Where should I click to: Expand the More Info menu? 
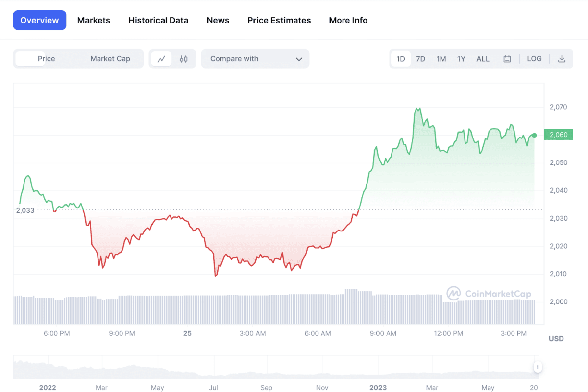(x=348, y=20)
